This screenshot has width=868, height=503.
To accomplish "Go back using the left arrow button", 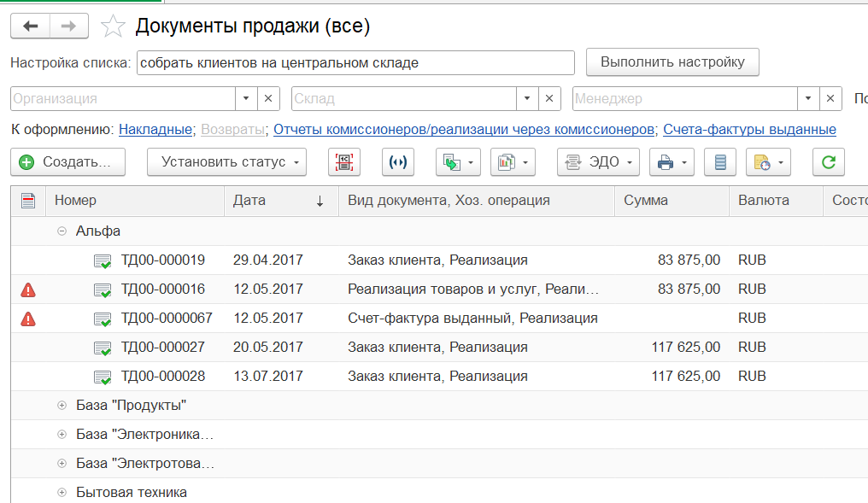I will (x=31, y=26).
